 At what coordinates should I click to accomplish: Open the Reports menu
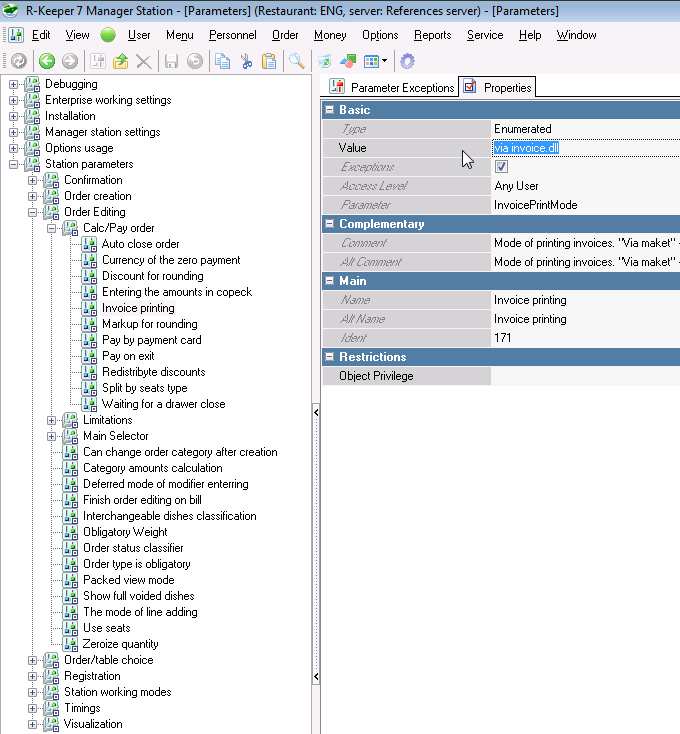point(432,35)
